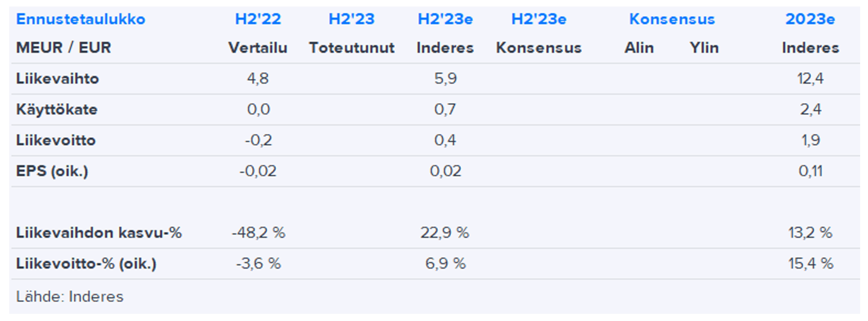Select the Ylin subheader
The height and width of the screenshot is (321, 868).
coord(704,47)
